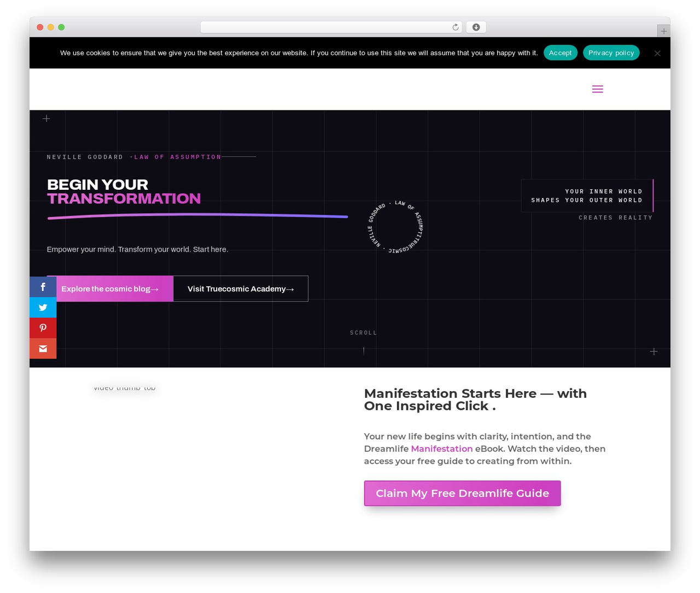Accept the cookie policy

coord(560,53)
